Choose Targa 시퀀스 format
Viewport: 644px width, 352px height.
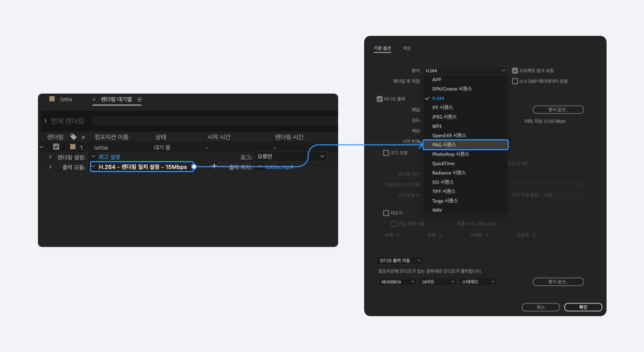(x=465, y=201)
